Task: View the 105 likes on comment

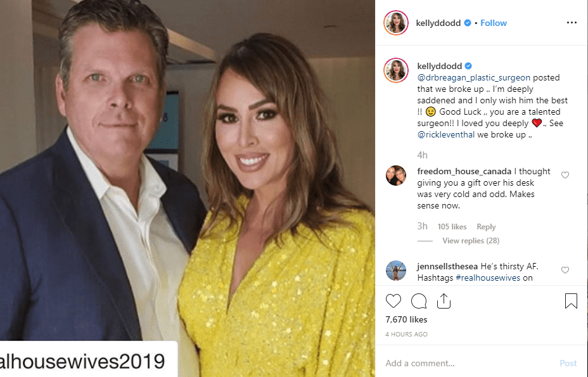Action: 452,227
